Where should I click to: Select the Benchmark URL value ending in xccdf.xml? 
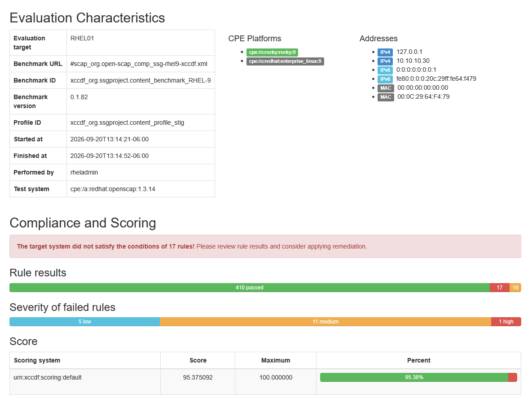pyautogui.click(x=139, y=64)
